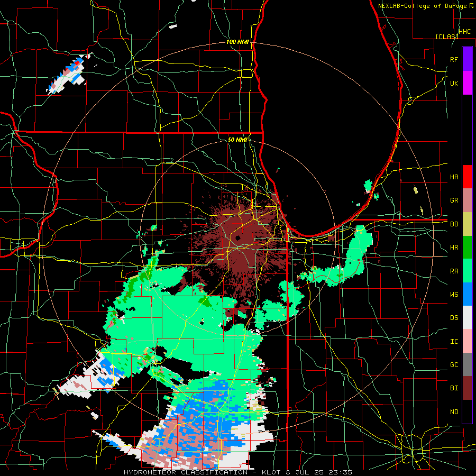
Task: Click the '50 NMI' range ring label
Action: pyautogui.click(x=237, y=140)
